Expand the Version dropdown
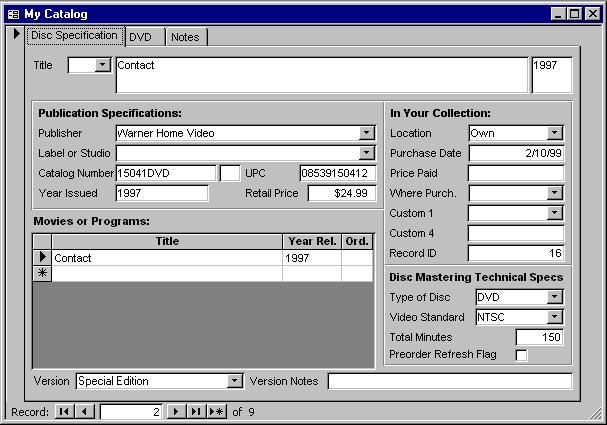 point(235,381)
